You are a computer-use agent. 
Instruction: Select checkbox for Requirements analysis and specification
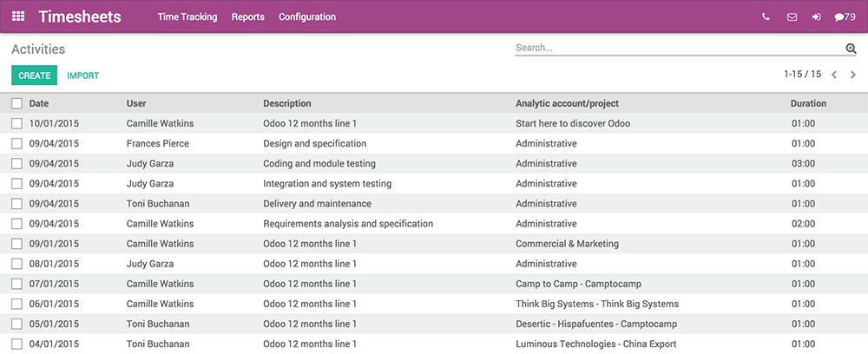point(17,224)
